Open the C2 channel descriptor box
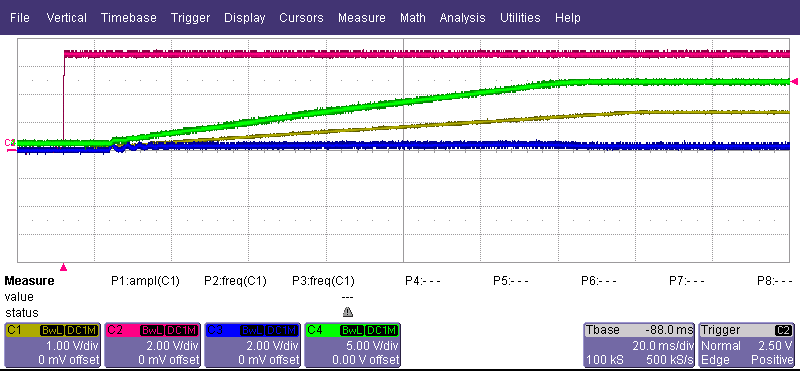Image resolution: width=800 pixels, height=371 pixels. click(153, 344)
